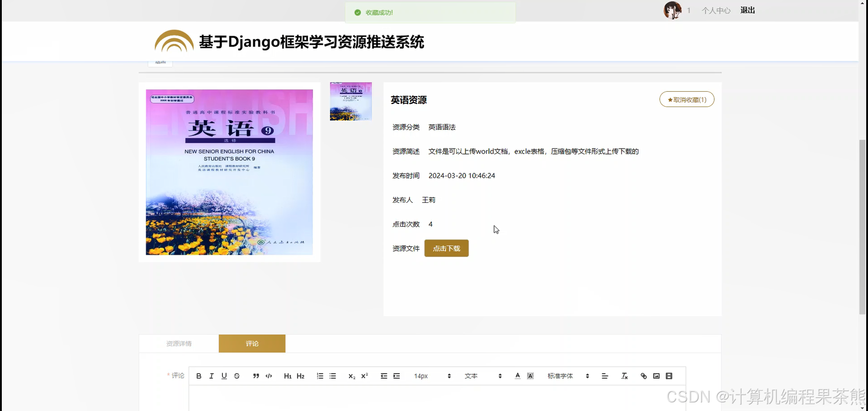868x411 pixels.
Task: Clear text formatting
Action: [624, 376]
